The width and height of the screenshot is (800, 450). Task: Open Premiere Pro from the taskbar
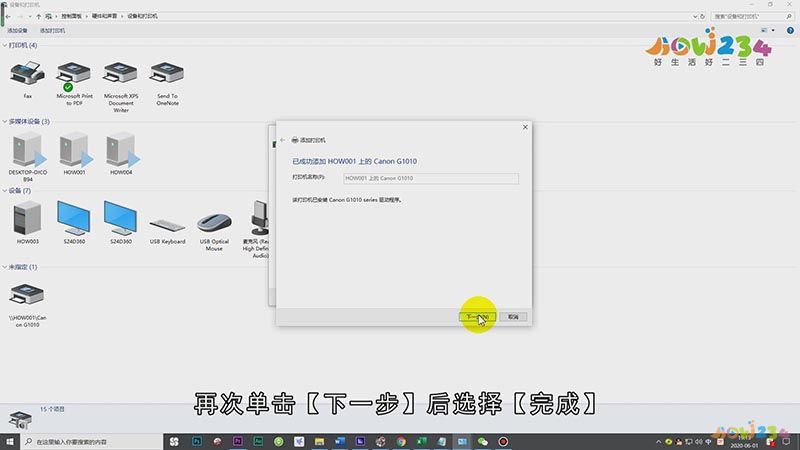point(238,441)
